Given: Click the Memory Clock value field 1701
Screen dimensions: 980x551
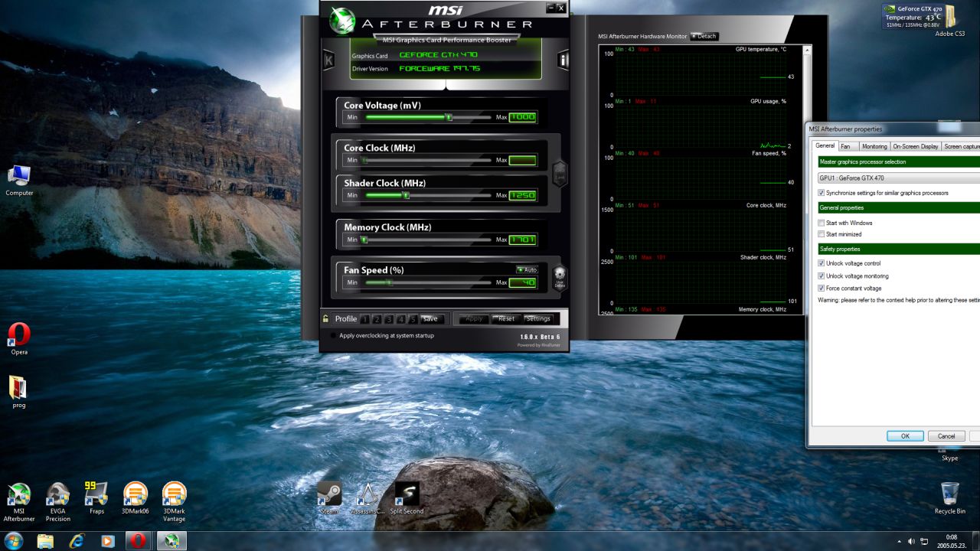Looking at the screenshot, I should point(523,240).
